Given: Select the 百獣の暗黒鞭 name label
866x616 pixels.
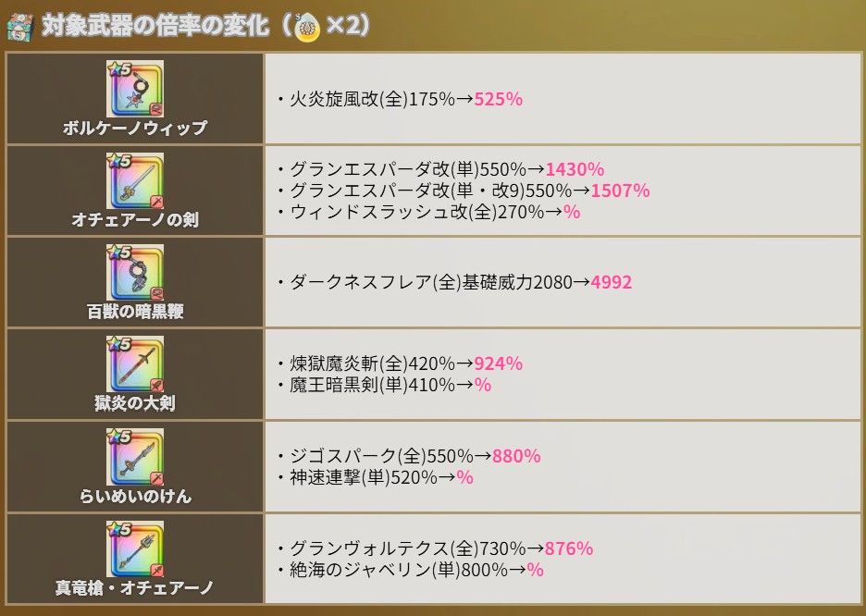Looking at the screenshot, I should coord(135,312).
